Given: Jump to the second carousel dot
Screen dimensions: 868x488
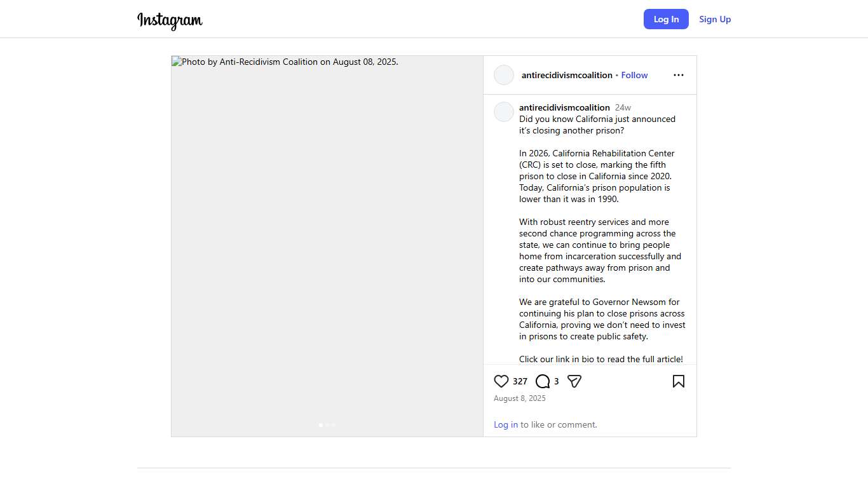Looking at the screenshot, I should pyautogui.click(x=327, y=425).
